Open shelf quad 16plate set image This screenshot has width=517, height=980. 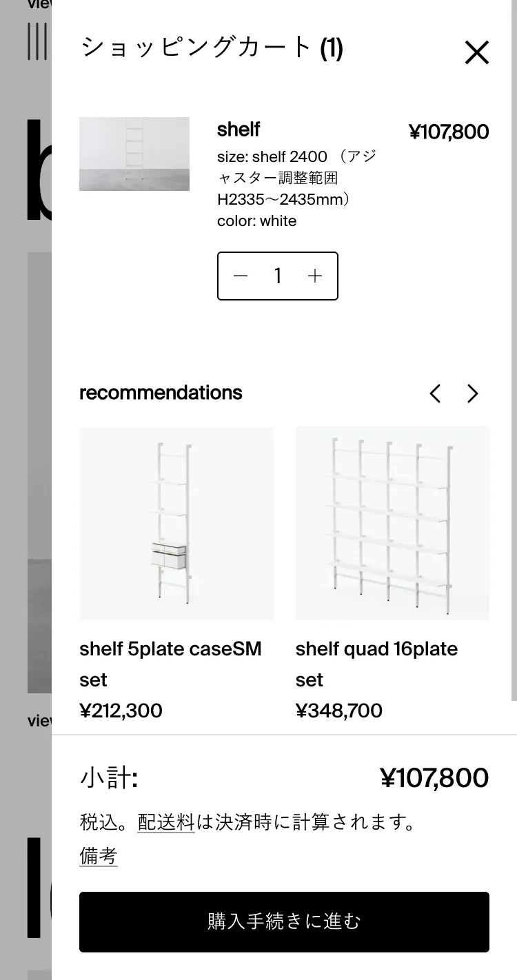pos(392,523)
